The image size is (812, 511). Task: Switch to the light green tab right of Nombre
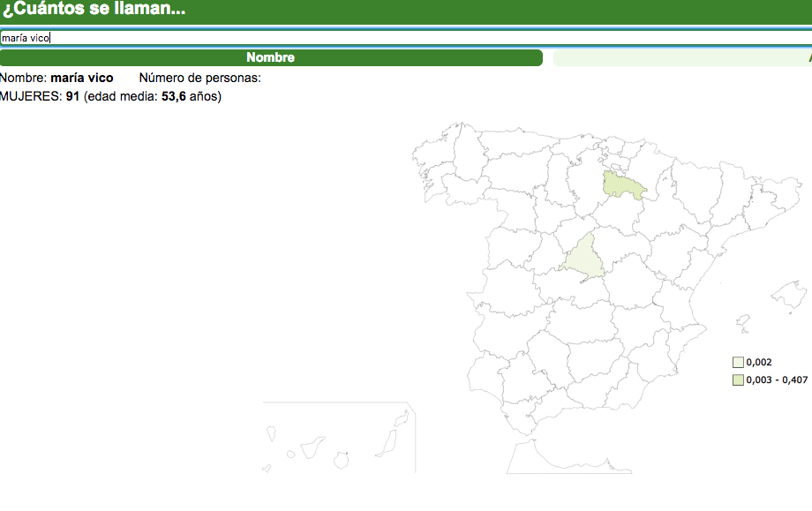(x=681, y=57)
